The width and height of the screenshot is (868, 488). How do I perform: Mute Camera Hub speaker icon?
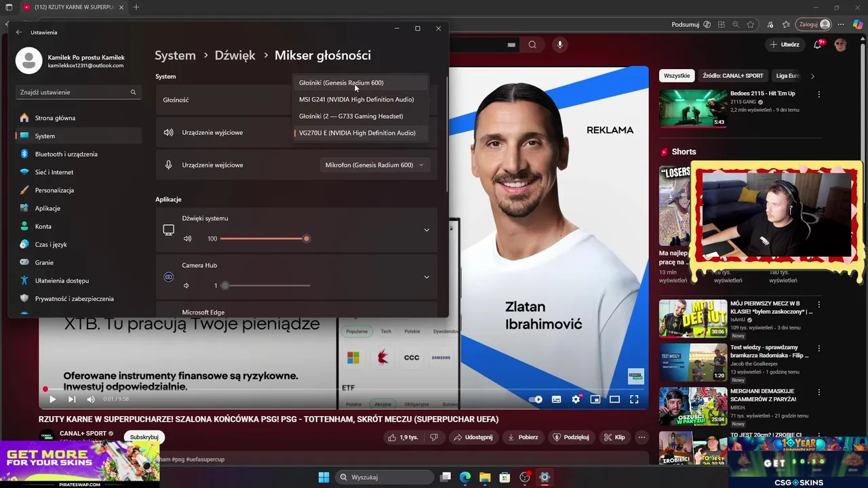click(186, 285)
